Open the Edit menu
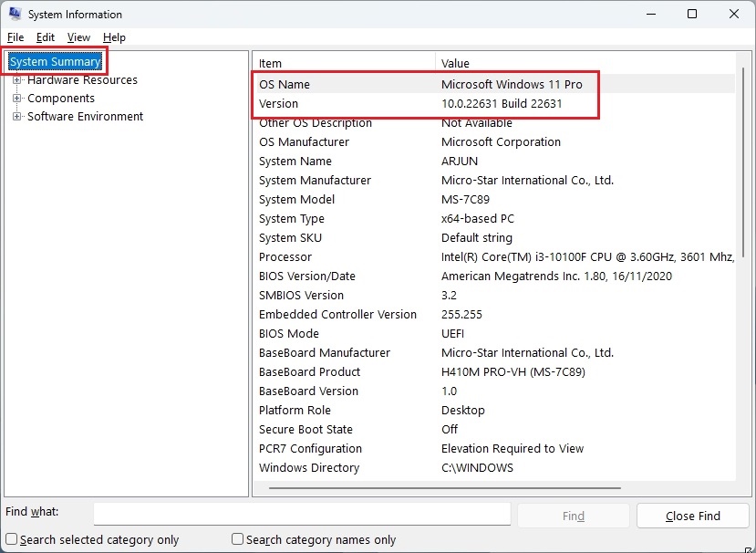756x553 pixels. click(45, 37)
